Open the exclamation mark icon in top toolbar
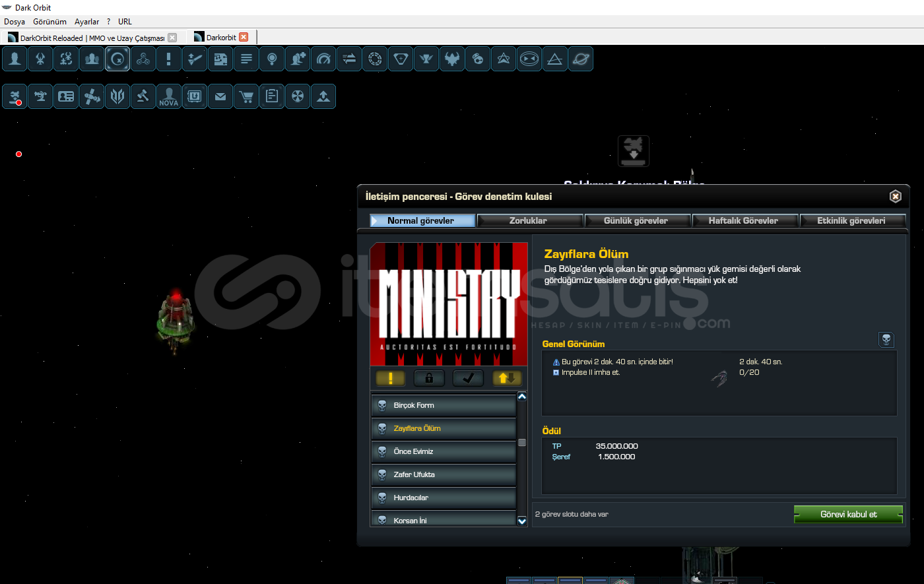The image size is (924, 584). click(169, 59)
